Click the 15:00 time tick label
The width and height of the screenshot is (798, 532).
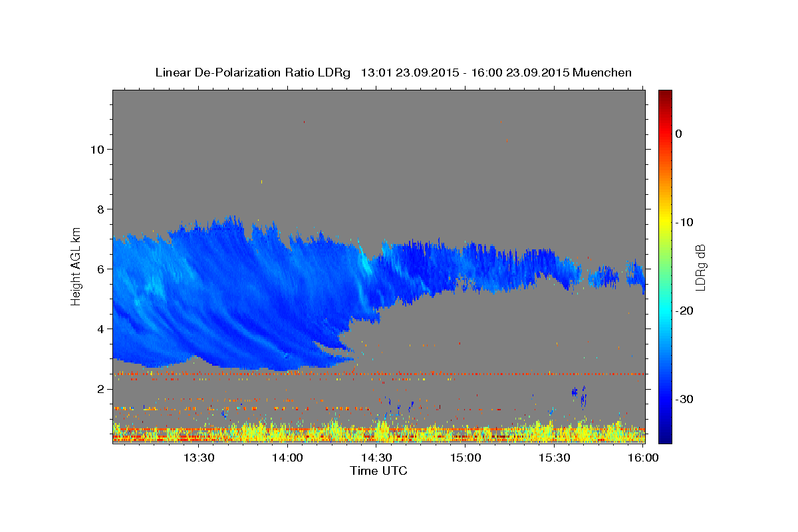(465, 458)
